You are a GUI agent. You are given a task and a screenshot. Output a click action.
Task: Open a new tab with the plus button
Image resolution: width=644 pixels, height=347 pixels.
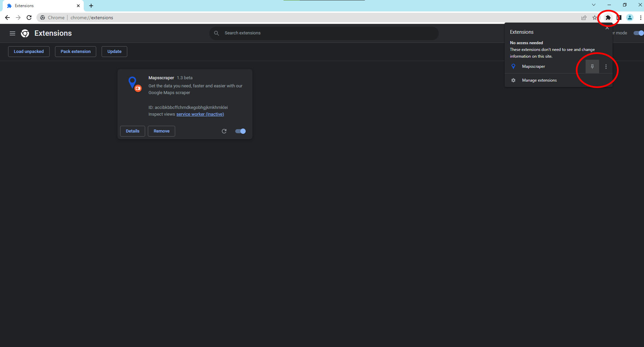click(x=91, y=6)
